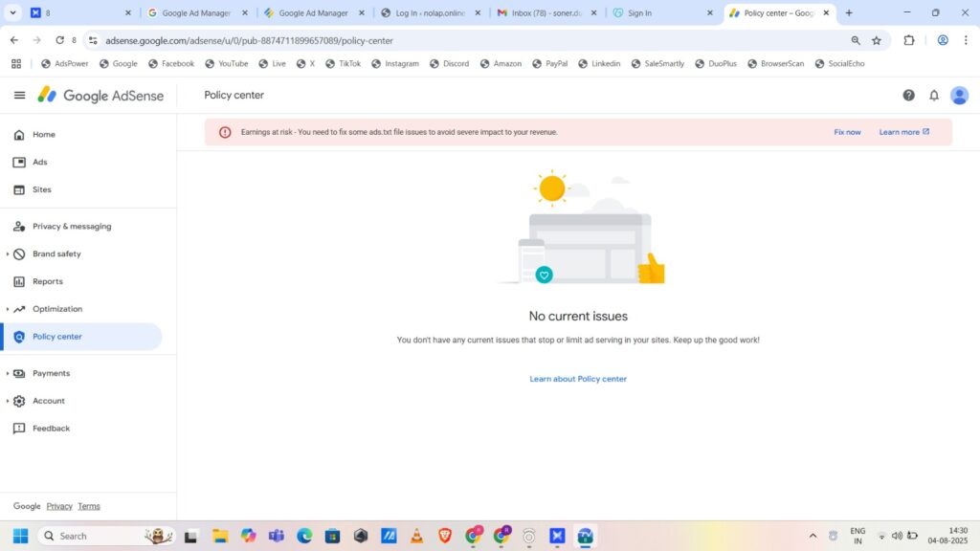Open Learn about Policy center link

click(x=578, y=379)
